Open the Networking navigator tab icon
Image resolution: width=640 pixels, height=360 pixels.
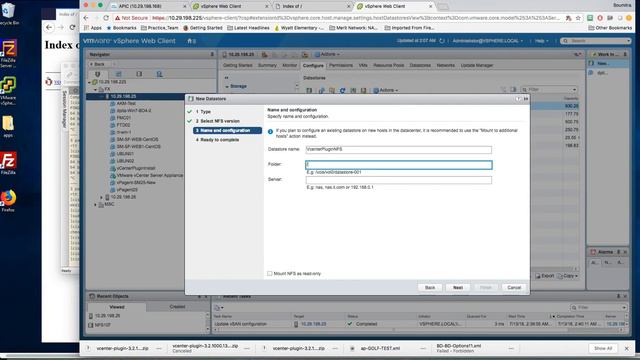point(159,74)
